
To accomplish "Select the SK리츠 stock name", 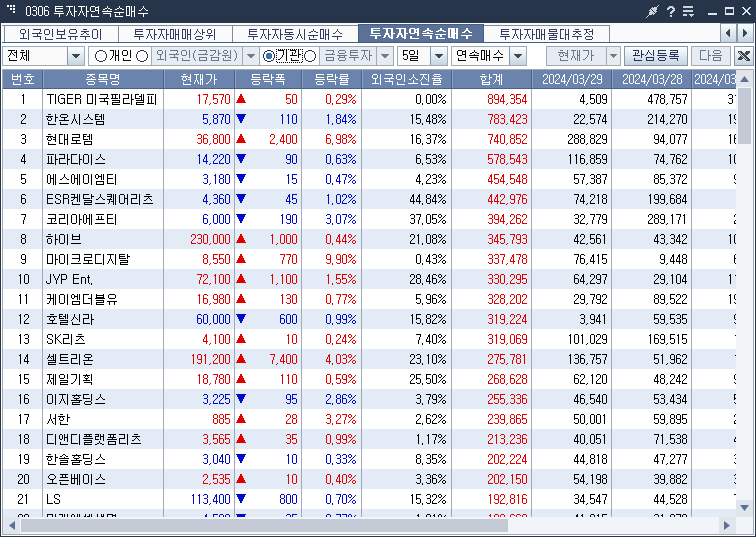I will tap(66, 339).
